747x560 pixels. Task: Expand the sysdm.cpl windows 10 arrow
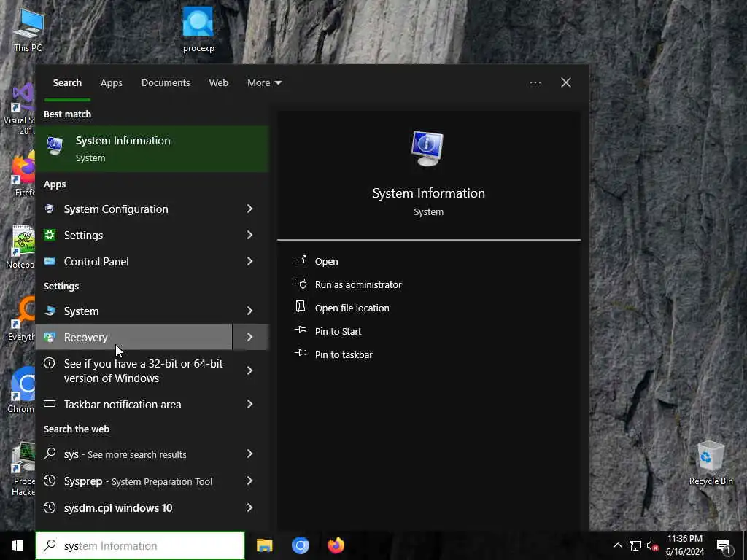click(249, 507)
